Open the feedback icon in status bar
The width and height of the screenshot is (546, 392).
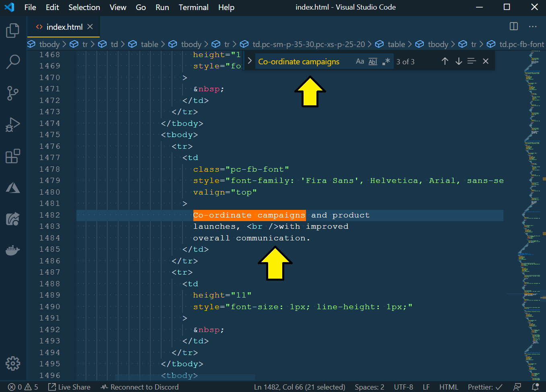click(517, 387)
